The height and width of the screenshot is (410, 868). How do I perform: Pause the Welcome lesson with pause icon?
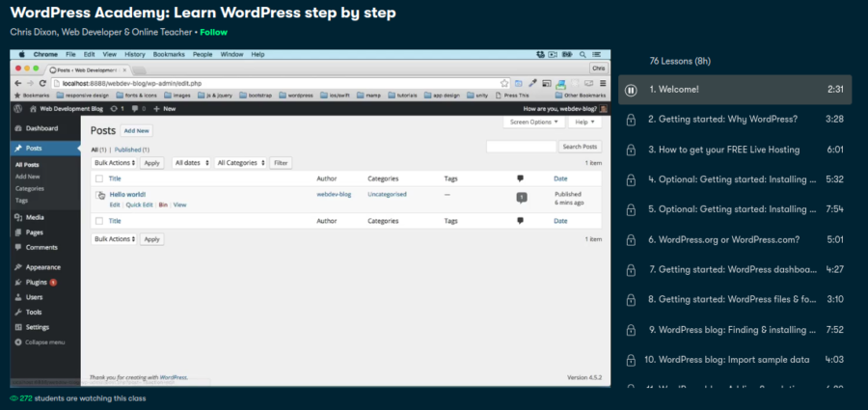(x=631, y=90)
